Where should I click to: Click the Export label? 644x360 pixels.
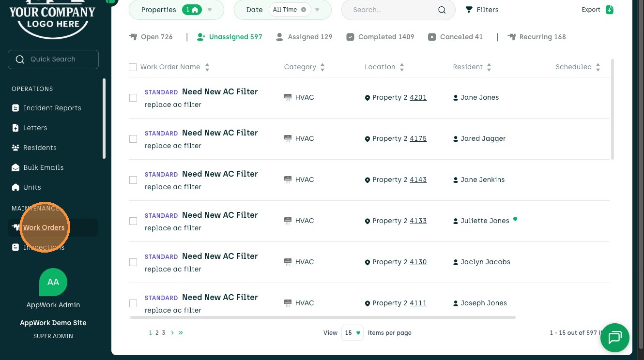(x=591, y=10)
